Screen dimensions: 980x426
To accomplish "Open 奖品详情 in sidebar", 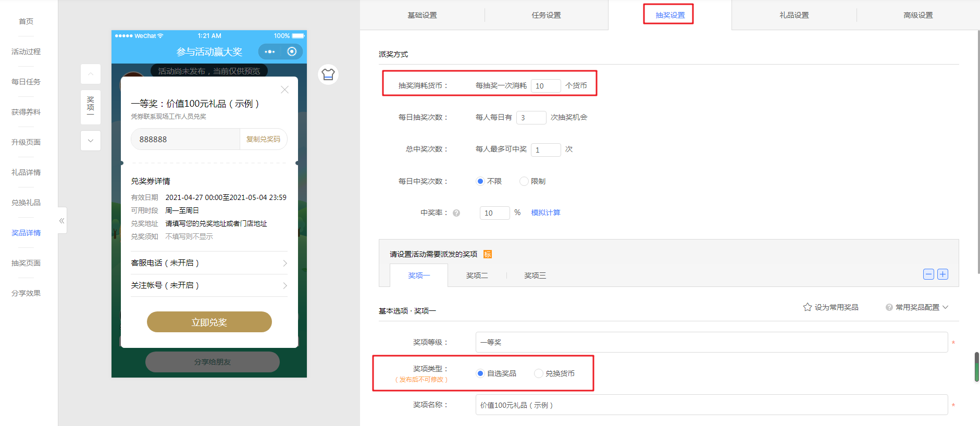I will point(26,233).
